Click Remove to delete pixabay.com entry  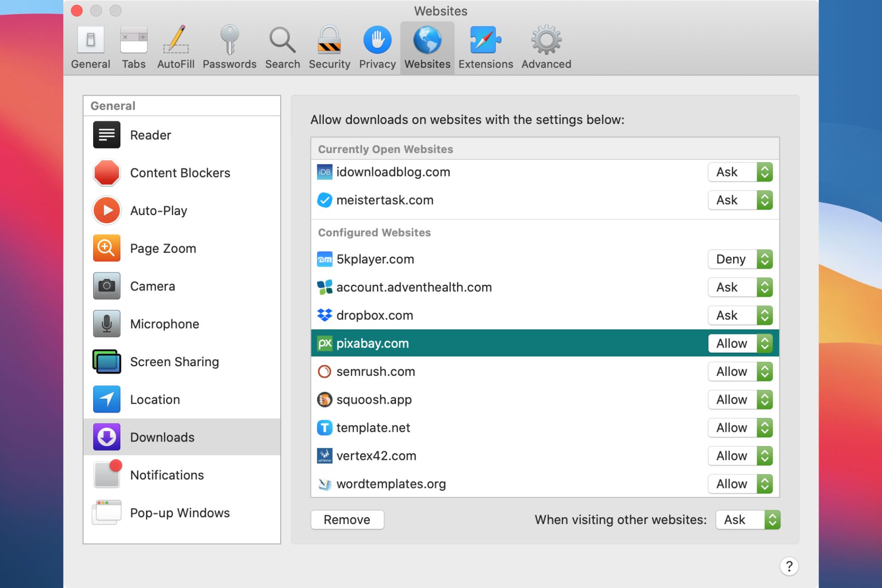click(346, 519)
